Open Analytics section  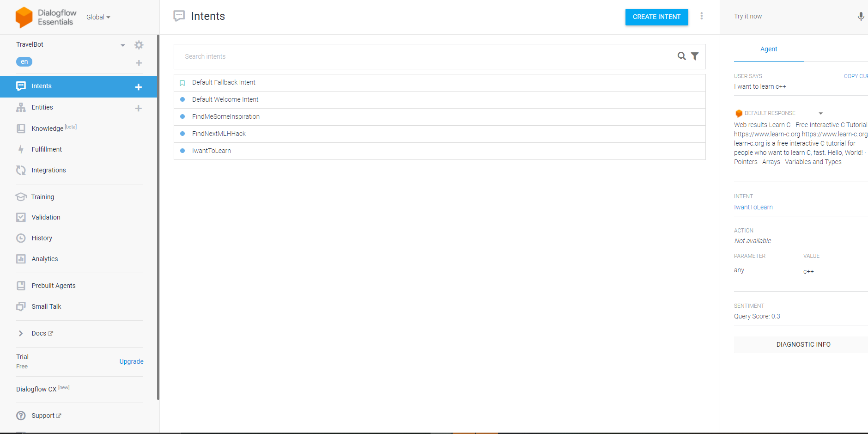tap(45, 259)
